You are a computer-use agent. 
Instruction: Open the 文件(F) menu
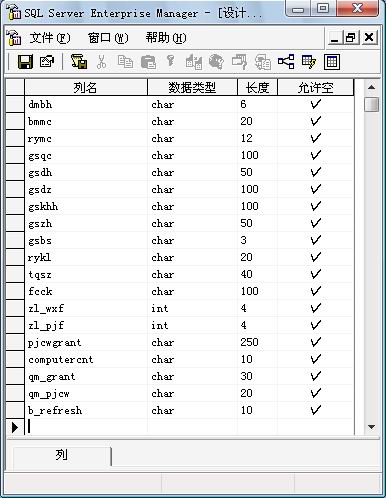pyautogui.click(x=50, y=38)
